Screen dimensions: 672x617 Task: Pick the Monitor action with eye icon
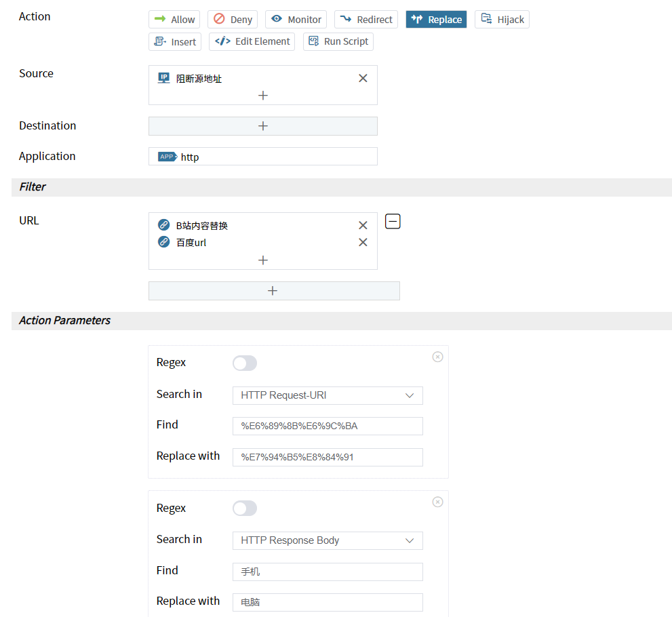point(296,20)
